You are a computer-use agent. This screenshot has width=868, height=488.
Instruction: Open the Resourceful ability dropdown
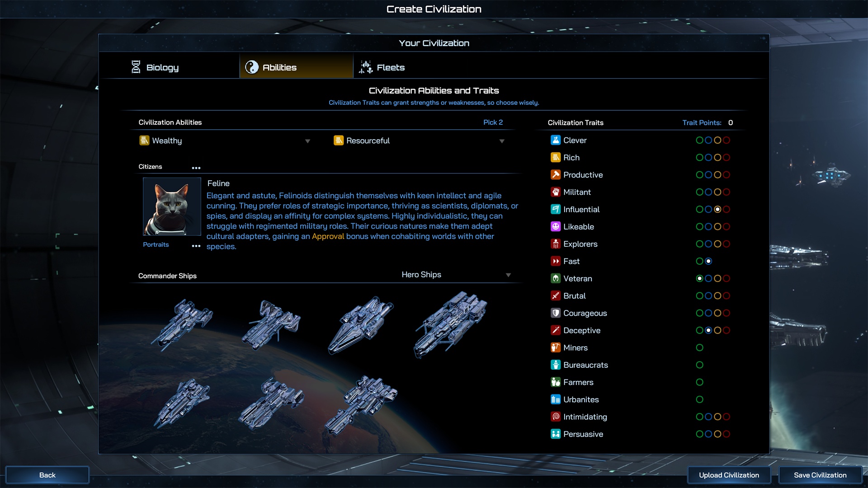pos(502,141)
